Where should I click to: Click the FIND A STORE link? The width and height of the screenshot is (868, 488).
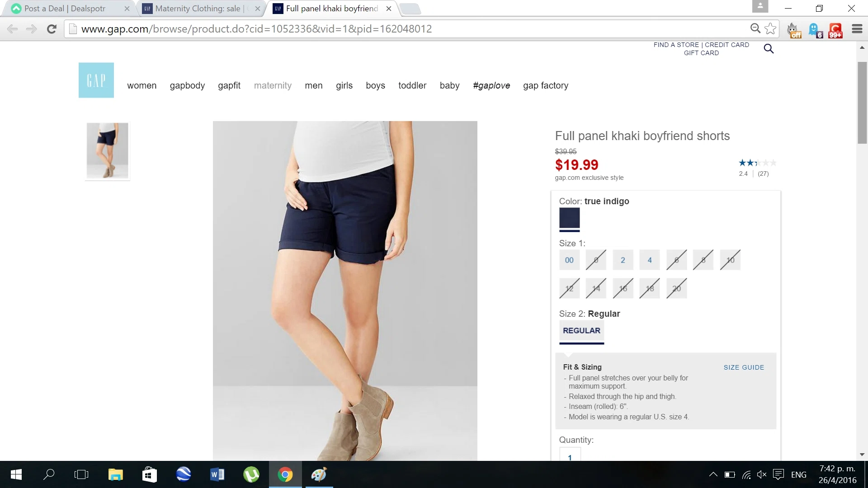click(x=676, y=45)
